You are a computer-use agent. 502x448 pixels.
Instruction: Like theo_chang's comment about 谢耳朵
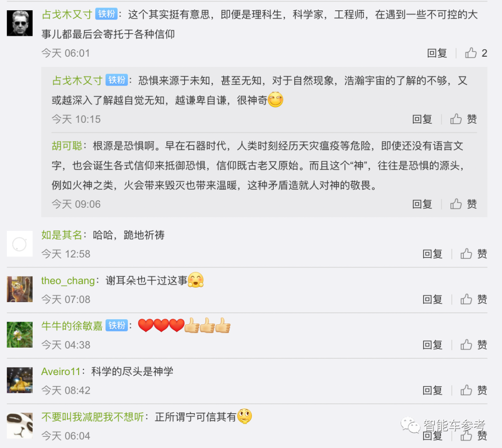pyautogui.click(x=474, y=299)
